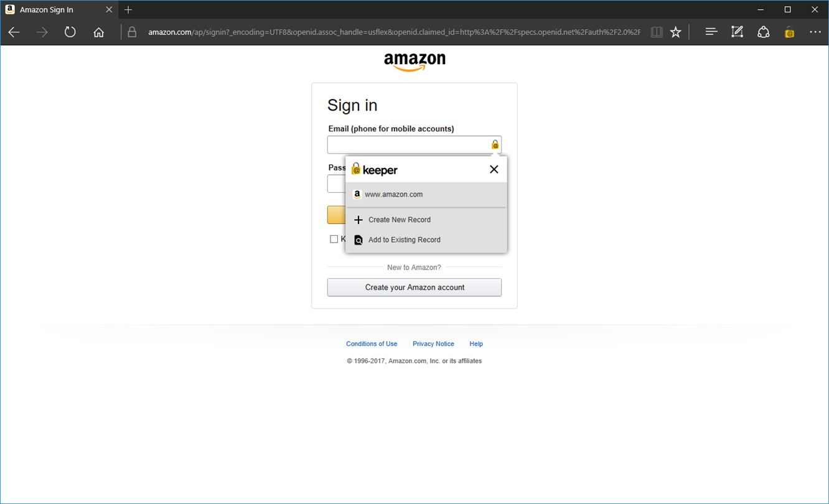Viewport: 829px width, 504px height.
Task: Click the Amazon logo
Action: (415, 62)
